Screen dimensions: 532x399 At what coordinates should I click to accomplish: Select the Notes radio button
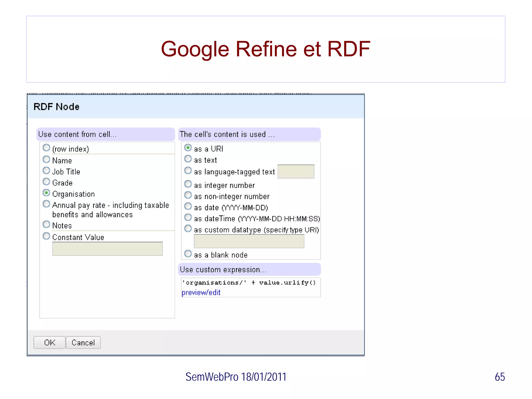click(46, 224)
